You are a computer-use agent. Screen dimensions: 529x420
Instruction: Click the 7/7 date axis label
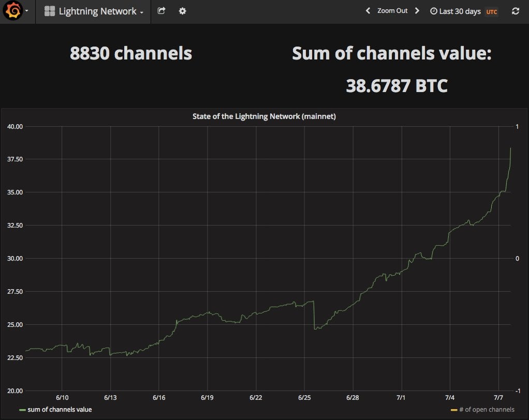(x=498, y=398)
